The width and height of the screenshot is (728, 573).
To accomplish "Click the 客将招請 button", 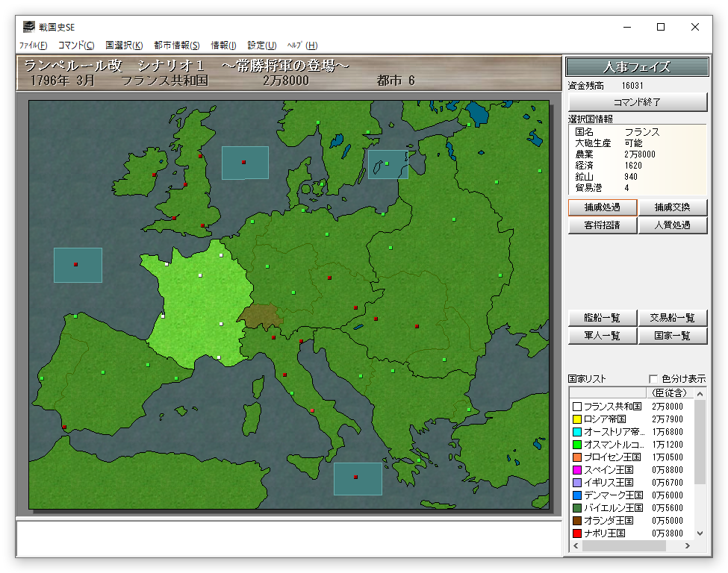I will point(602,225).
